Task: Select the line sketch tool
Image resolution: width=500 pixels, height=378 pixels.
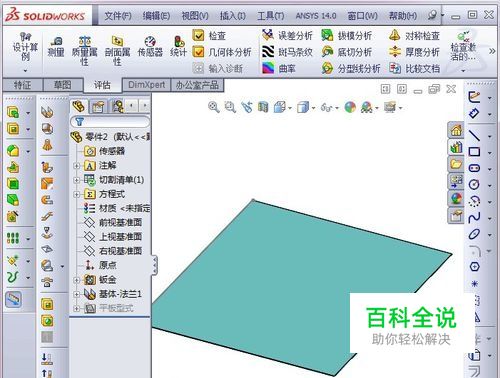Action: (474, 136)
